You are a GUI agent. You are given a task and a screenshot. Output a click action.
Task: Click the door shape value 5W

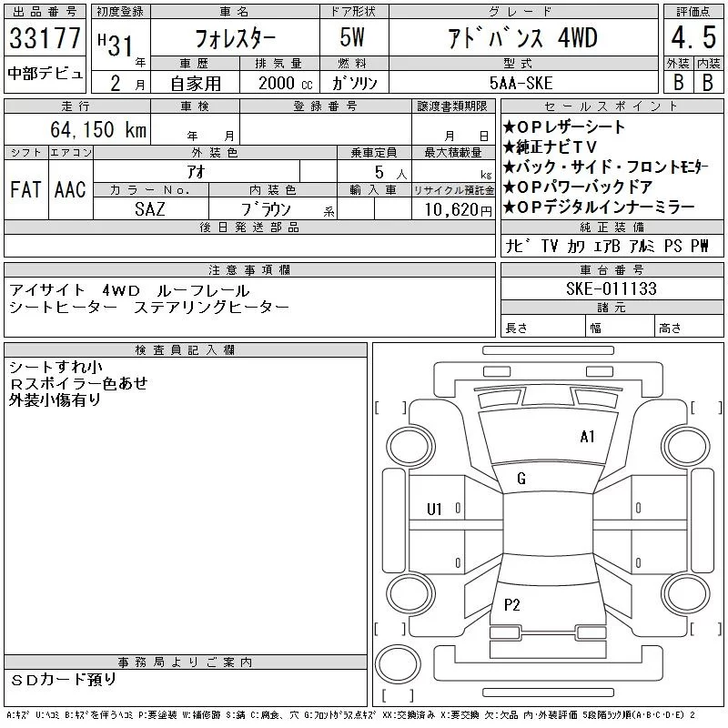coord(352,37)
